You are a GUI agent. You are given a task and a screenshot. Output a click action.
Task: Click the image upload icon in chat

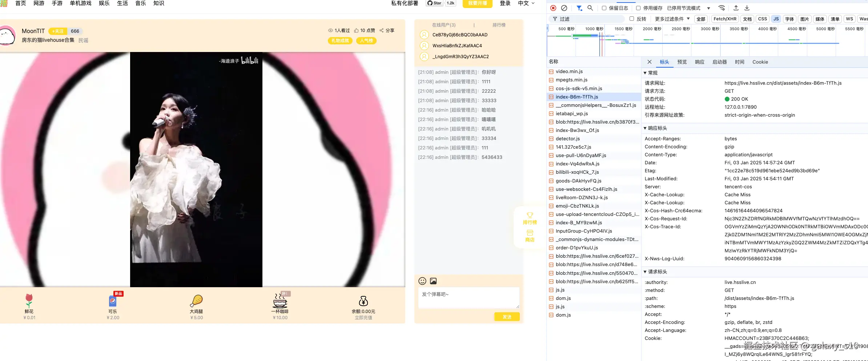(x=433, y=281)
